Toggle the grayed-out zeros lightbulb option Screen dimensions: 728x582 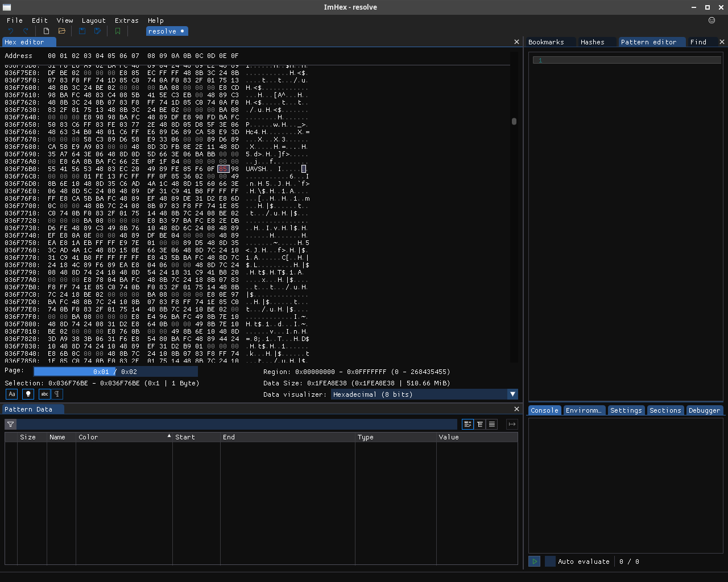point(27,394)
